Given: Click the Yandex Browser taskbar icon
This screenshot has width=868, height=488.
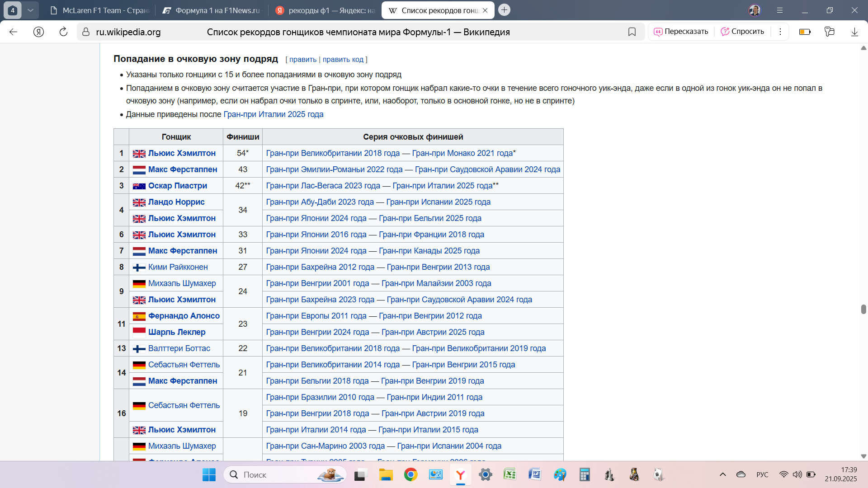Looking at the screenshot, I should coord(460,474).
